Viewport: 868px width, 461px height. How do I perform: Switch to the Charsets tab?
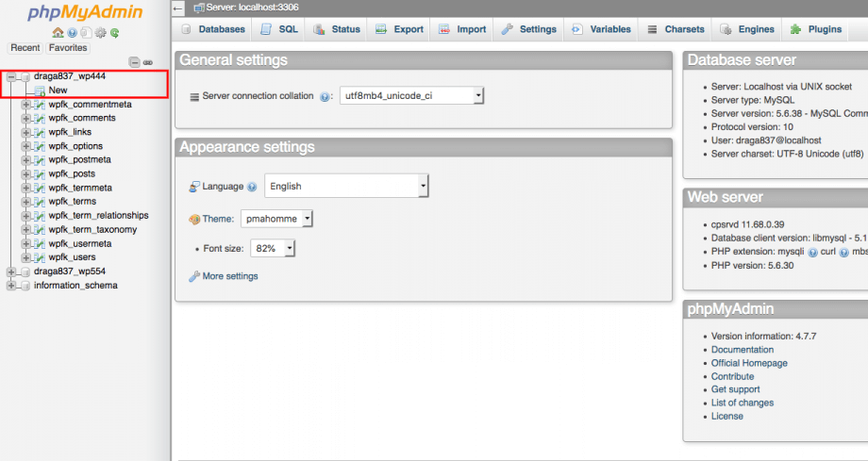point(676,29)
